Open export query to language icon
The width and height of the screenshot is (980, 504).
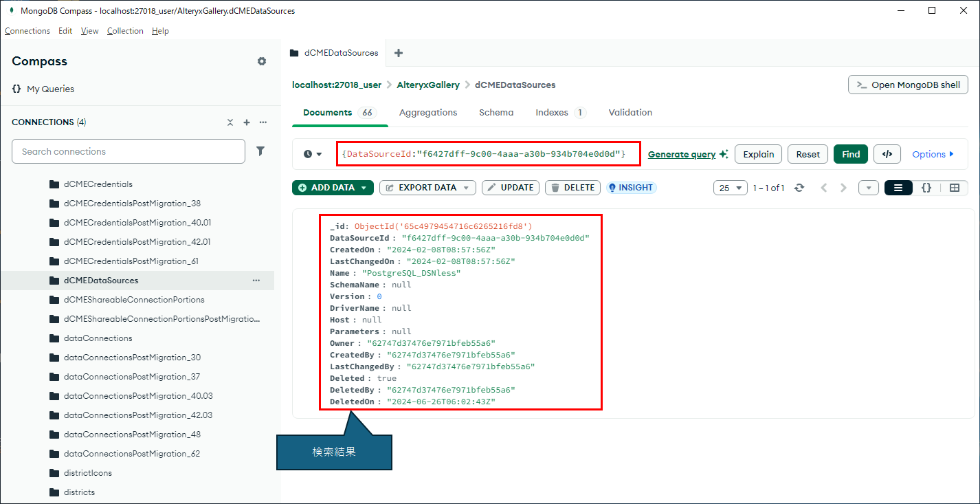tap(887, 154)
